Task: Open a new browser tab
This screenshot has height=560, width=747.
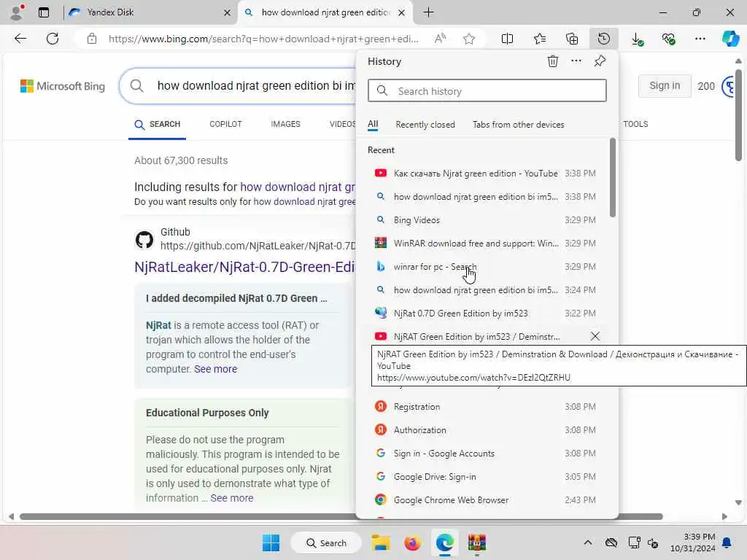Action: click(429, 12)
